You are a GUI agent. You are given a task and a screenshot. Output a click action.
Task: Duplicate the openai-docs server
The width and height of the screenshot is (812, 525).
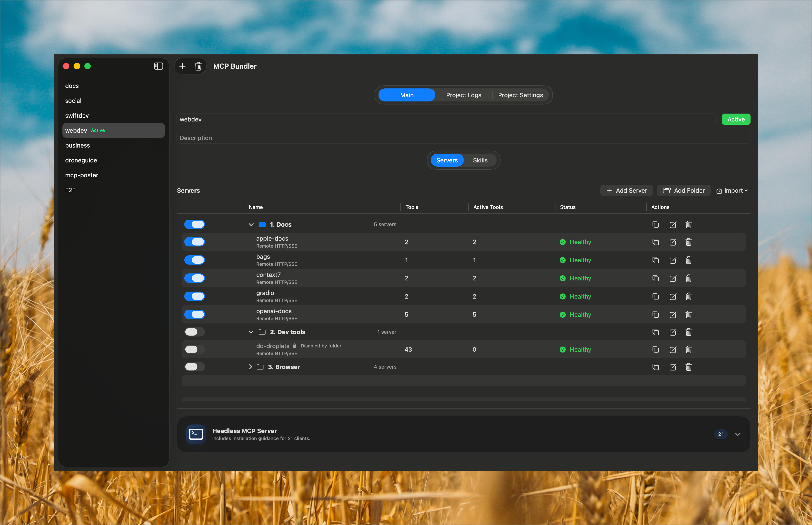click(656, 314)
